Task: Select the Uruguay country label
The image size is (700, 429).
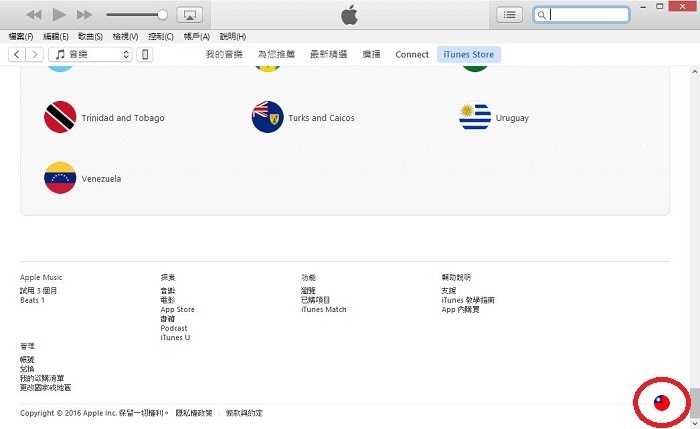Action: click(x=512, y=118)
